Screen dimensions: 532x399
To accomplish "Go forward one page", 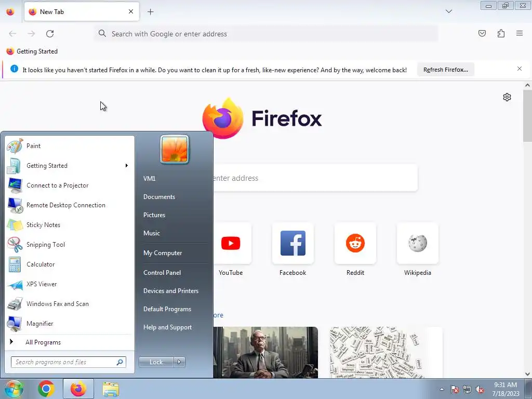I will tap(31, 34).
